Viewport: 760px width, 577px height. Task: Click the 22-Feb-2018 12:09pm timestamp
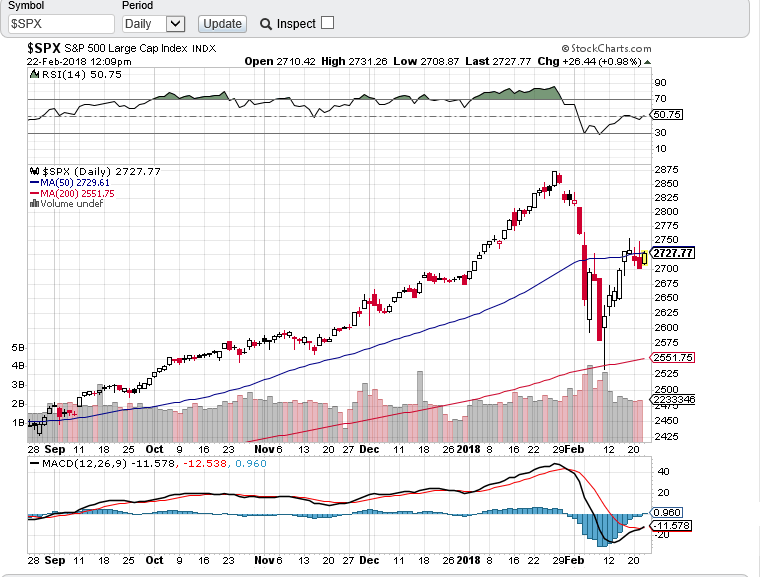click(x=79, y=62)
